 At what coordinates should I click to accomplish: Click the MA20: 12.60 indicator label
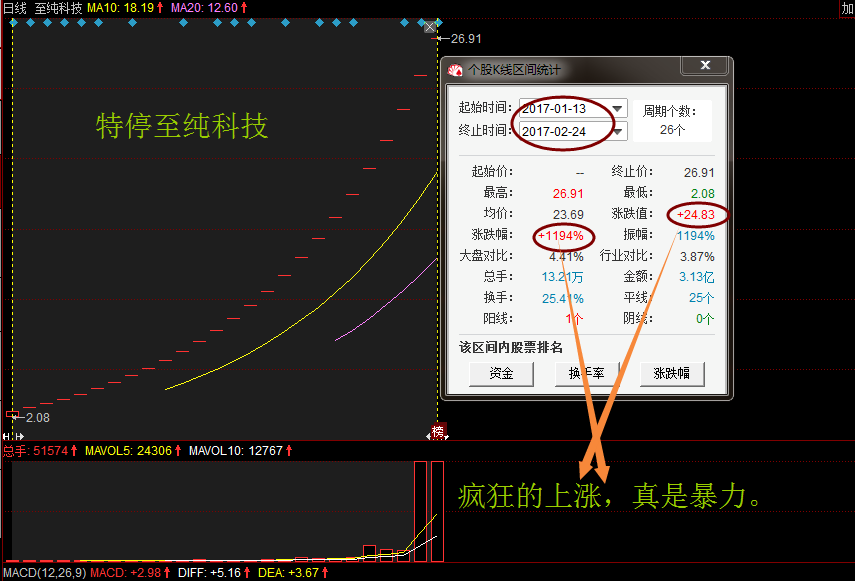[209, 8]
